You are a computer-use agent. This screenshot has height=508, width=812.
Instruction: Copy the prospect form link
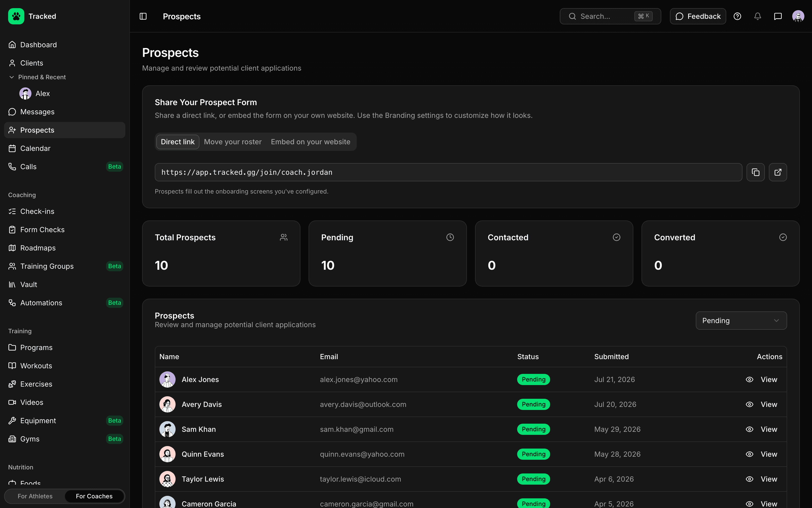coord(756,172)
